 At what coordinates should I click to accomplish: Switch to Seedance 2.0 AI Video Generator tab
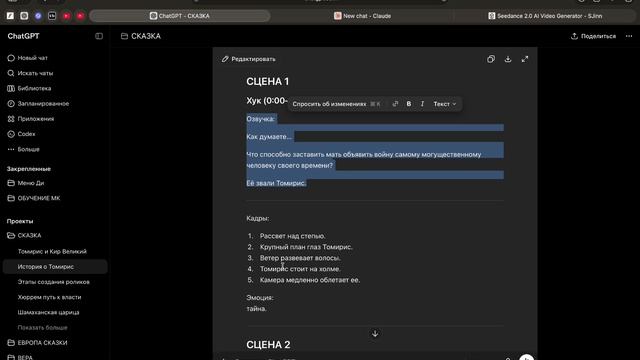[545, 16]
